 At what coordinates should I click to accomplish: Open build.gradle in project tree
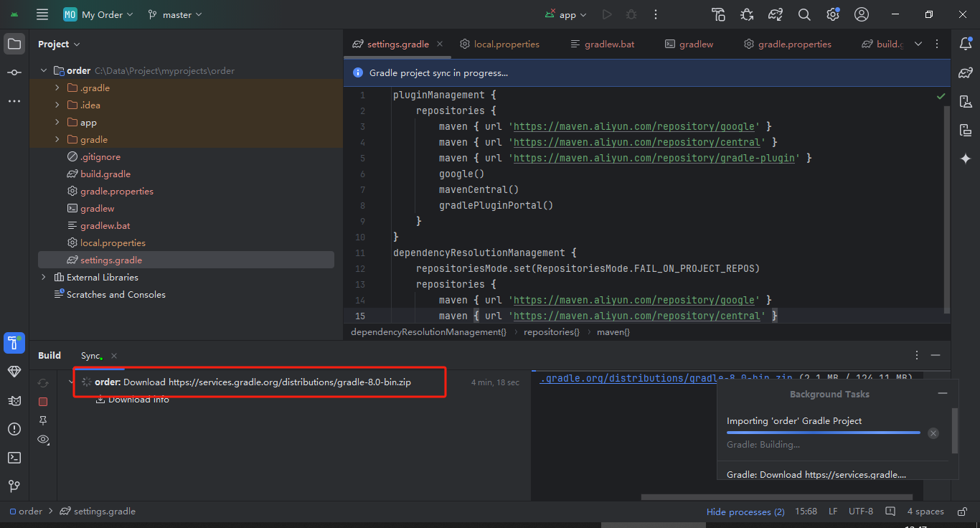click(x=105, y=174)
